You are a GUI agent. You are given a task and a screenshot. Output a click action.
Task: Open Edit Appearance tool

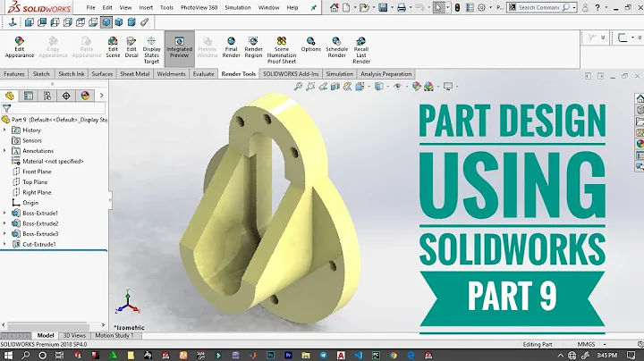[x=20, y=47]
